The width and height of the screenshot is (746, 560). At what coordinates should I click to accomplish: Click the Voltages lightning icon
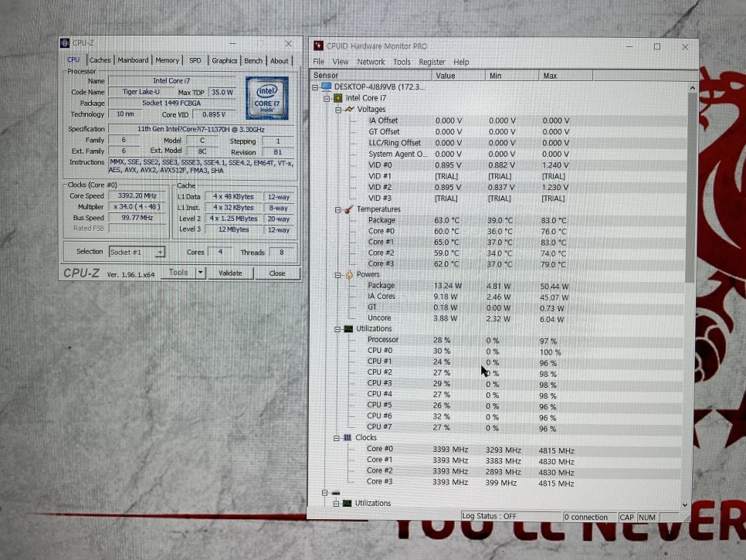(350, 110)
